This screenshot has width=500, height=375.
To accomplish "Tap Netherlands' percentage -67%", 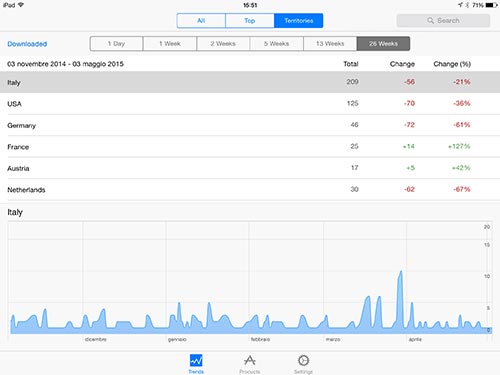I will (x=462, y=189).
